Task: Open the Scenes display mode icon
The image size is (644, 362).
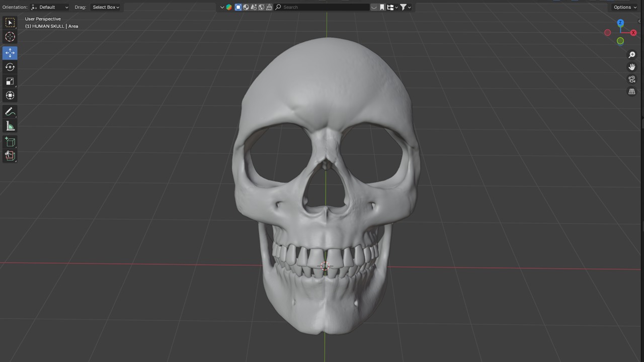Action: click(229, 7)
